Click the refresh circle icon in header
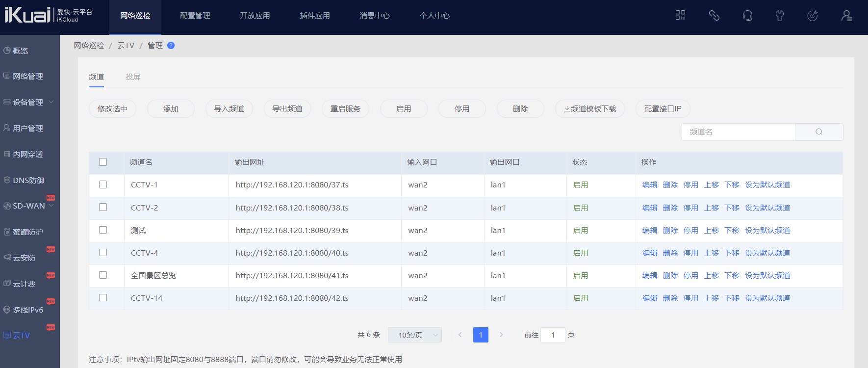This screenshot has width=868, height=368. [x=813, y=16]
